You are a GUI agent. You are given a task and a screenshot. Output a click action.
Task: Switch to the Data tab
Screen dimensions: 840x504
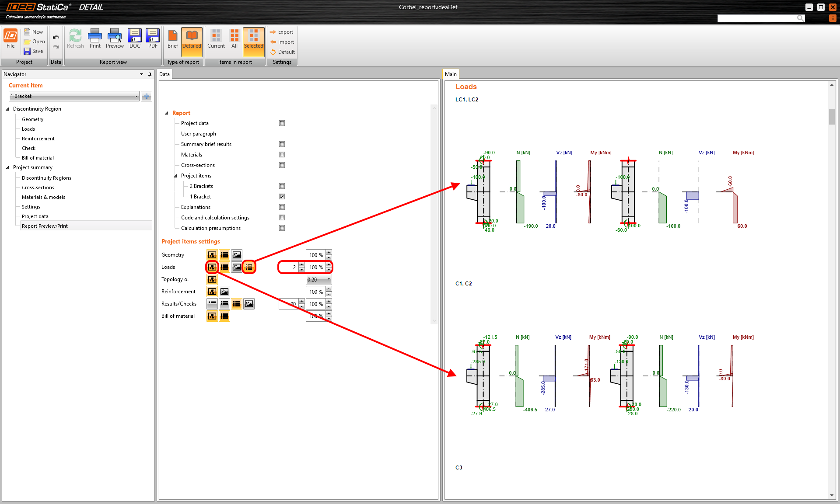pyautogui.click(x=164, y=74)
